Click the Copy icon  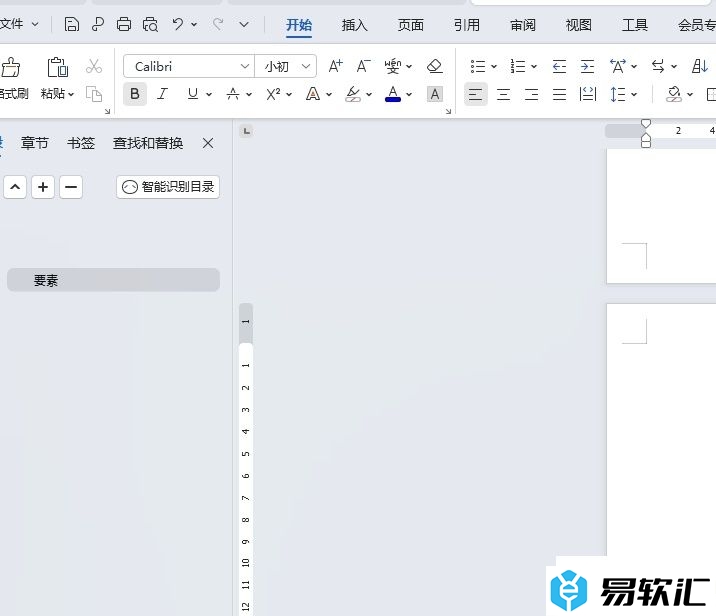pos(94,94)
